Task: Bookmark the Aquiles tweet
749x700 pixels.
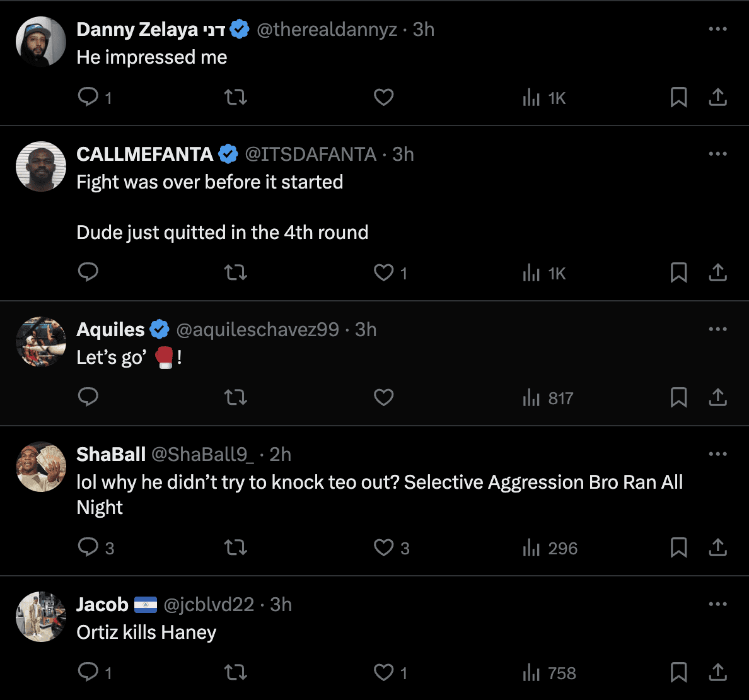Action: 678,397
